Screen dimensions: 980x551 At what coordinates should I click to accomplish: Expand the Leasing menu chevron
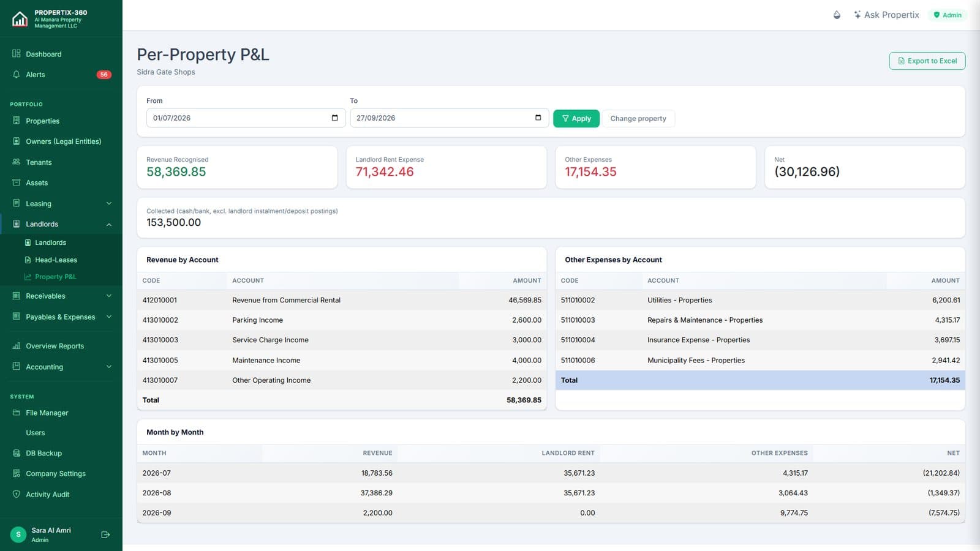109,203
